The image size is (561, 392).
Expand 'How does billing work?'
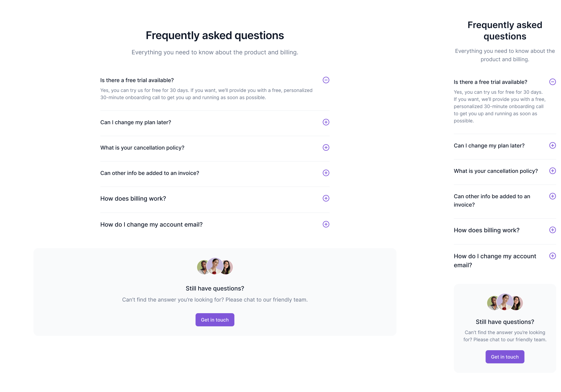326,198
